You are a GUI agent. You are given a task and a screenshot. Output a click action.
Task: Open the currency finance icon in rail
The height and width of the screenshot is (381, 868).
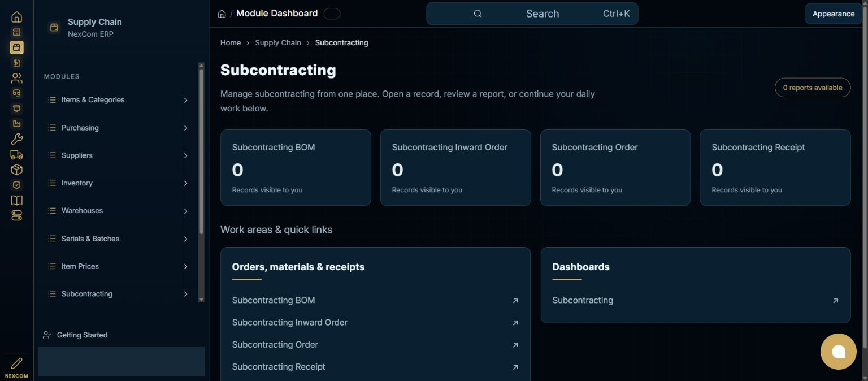tap(16, 63)
